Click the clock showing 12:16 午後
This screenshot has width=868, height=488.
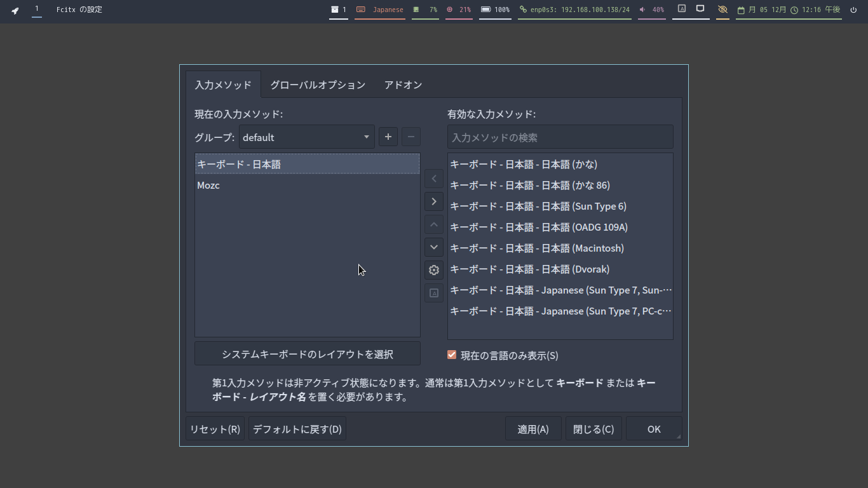coord(815,10)
